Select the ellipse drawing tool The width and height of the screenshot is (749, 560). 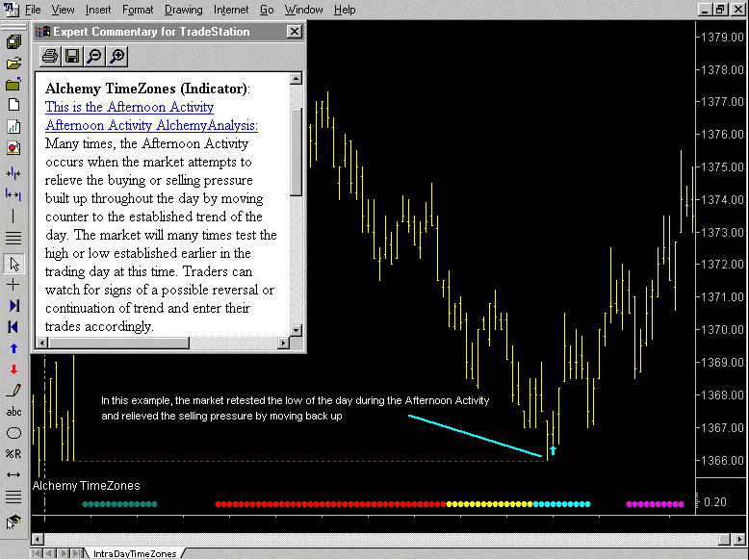[13, 433]
